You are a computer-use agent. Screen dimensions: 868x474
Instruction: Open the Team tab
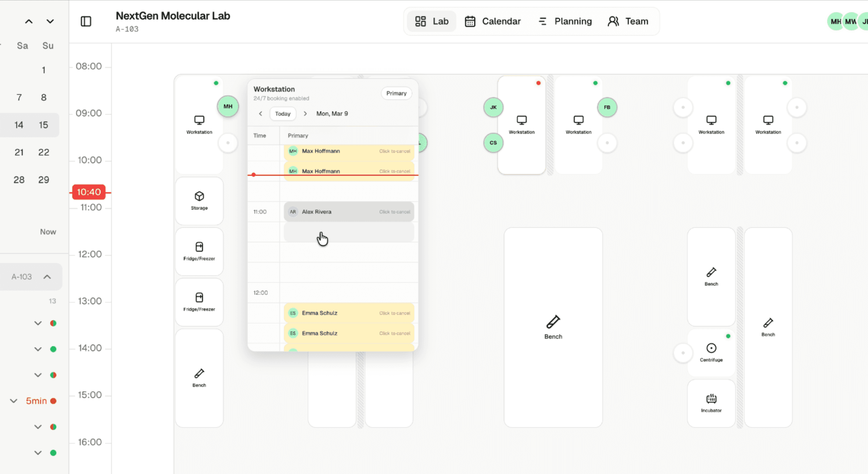628,21
